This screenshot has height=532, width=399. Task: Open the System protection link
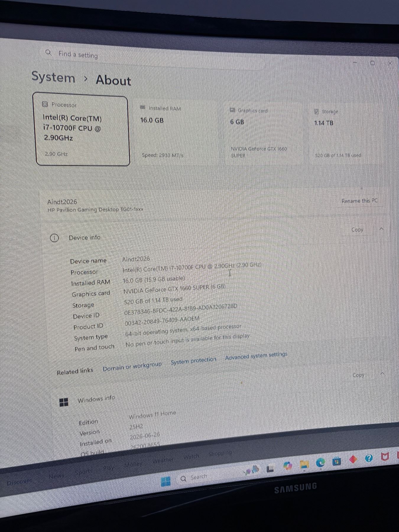[194, 361]
